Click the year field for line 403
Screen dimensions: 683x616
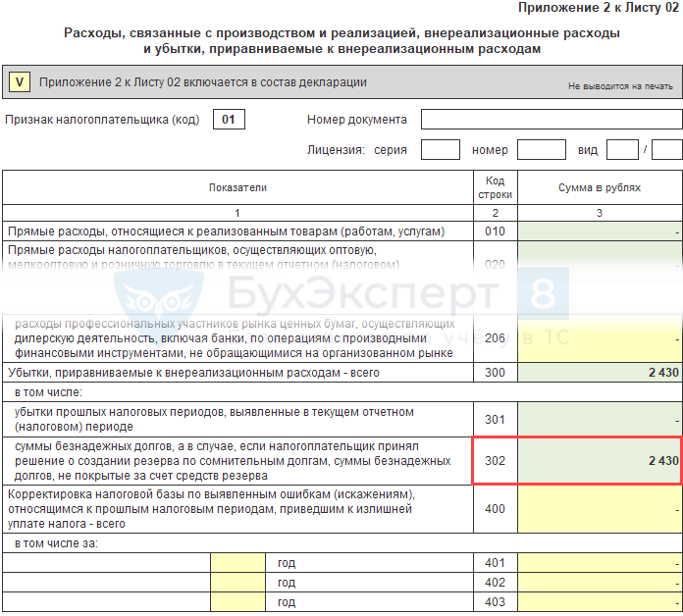237,602
